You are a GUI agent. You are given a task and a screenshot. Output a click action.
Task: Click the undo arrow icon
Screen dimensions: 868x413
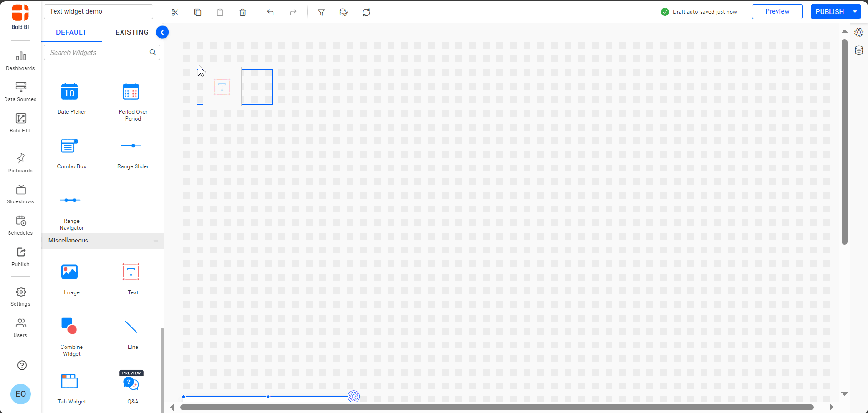point(271,12)
